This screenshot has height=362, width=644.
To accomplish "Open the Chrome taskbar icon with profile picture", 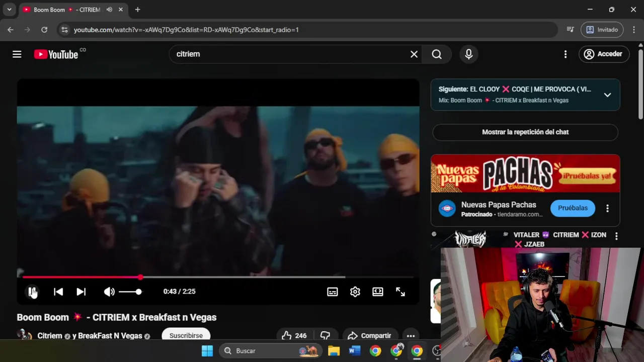I will pos(397,350).
